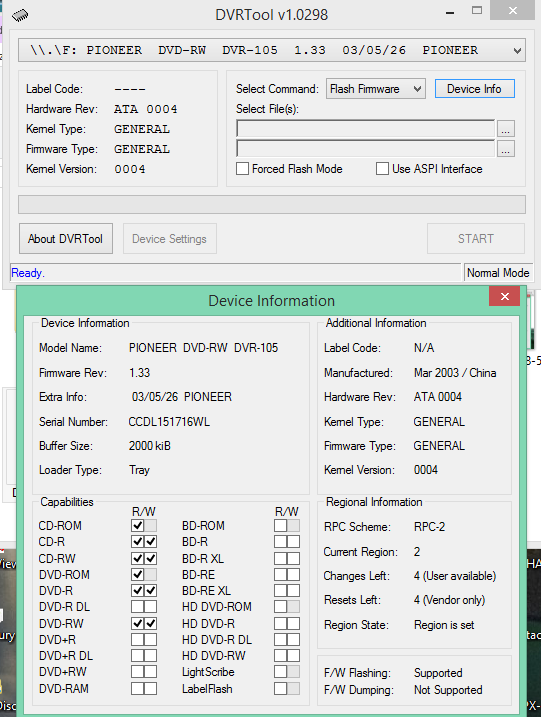Click Region State value Region is set
Image resolution: width=541 pixels, height=717 pixels.
(444, 625)
